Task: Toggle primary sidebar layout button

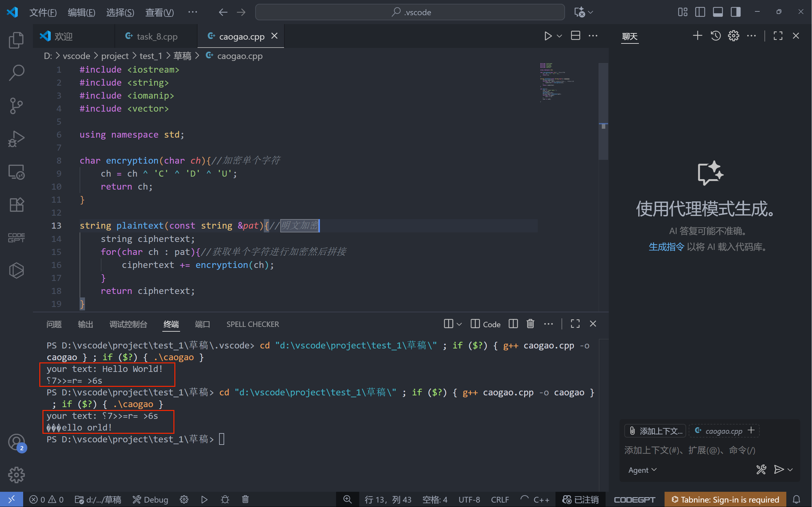Action: pyautogui.click(x=700, y=12)
